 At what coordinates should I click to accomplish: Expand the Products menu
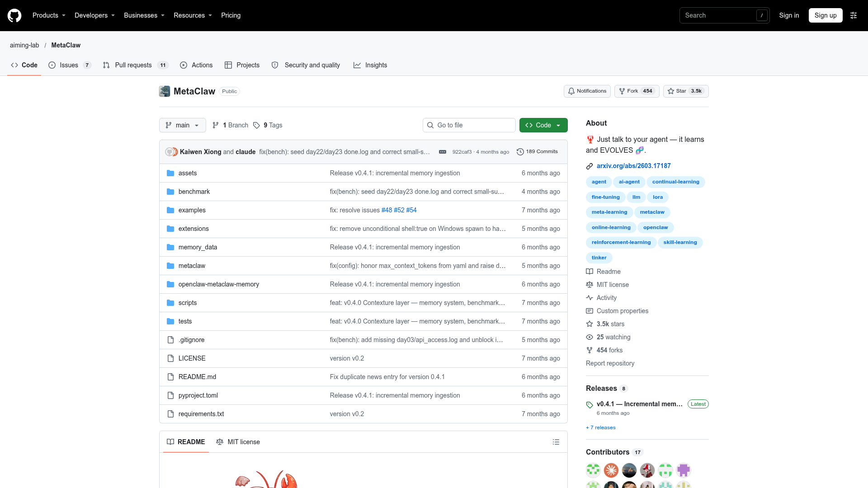click(x=49, y=15)
